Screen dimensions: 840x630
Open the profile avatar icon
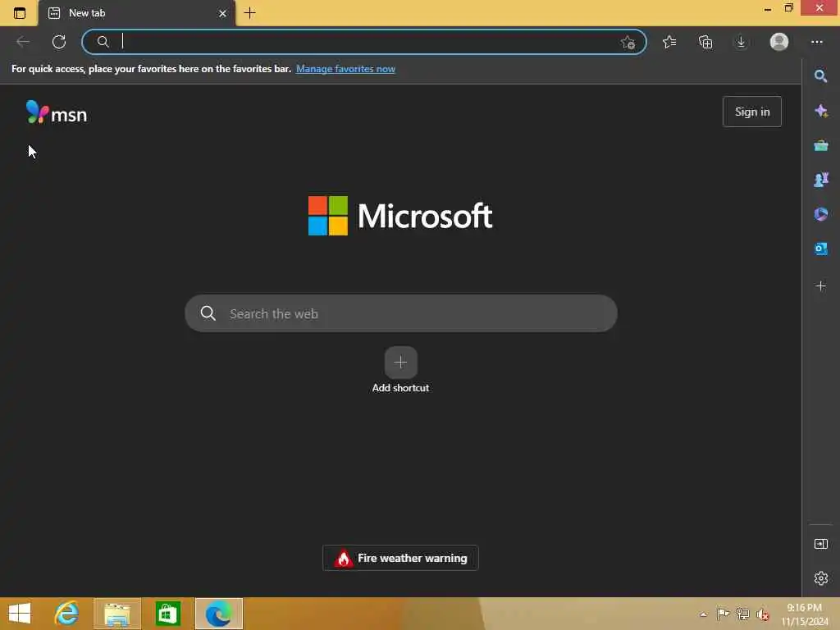pyautogui.click(x=779, y=42)
